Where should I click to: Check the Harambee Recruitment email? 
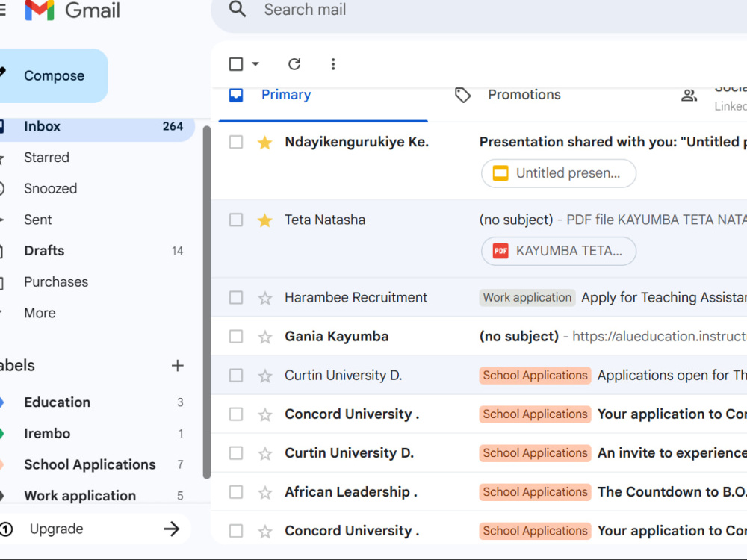[x=236, y=298]
